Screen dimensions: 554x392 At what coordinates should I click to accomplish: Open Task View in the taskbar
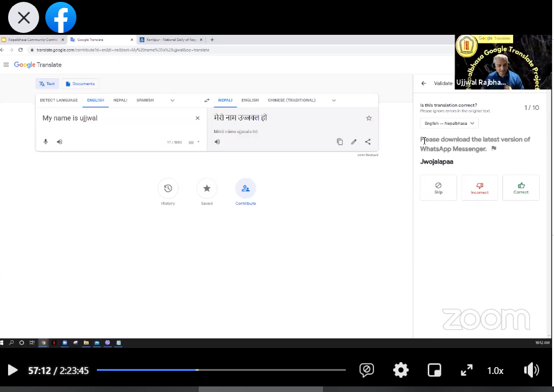point(32,342)
